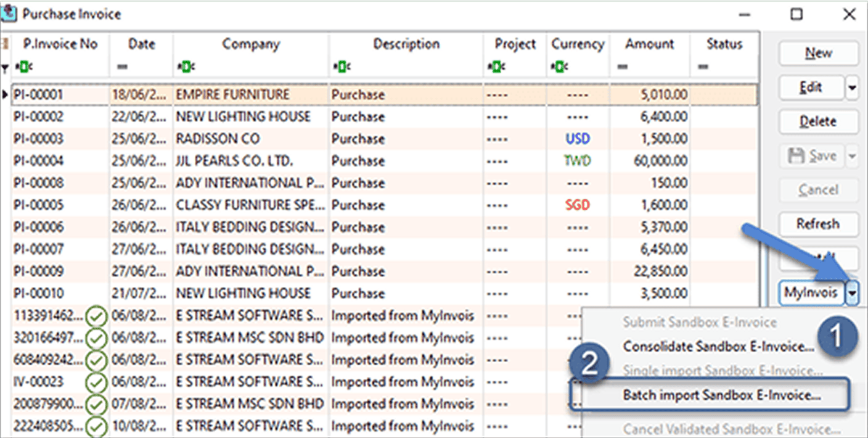This screenshot has height=438, width=868.
Task: Click the 6,400.00 amount cell
Action: pos(650,117)
